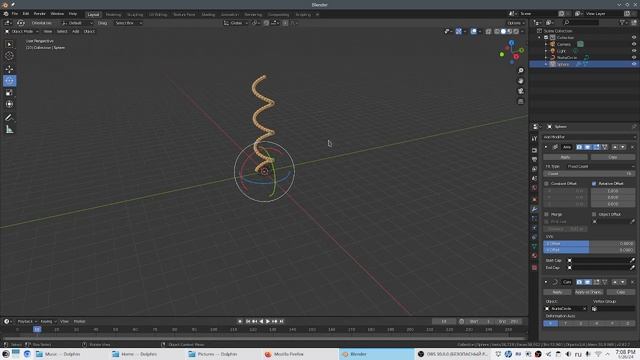This screenshot has height=360, width=640.
Task: Copy the Array modifier
Action: [x=613, y=157]
